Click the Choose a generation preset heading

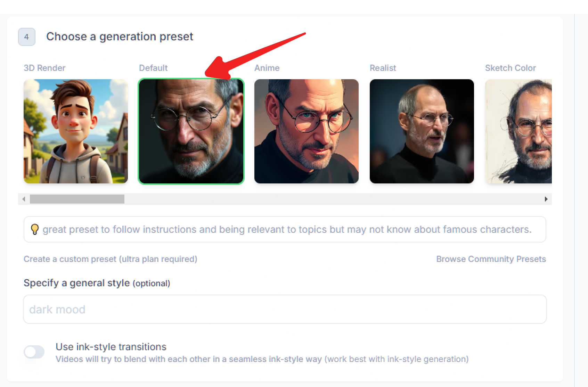click(120, 36)
